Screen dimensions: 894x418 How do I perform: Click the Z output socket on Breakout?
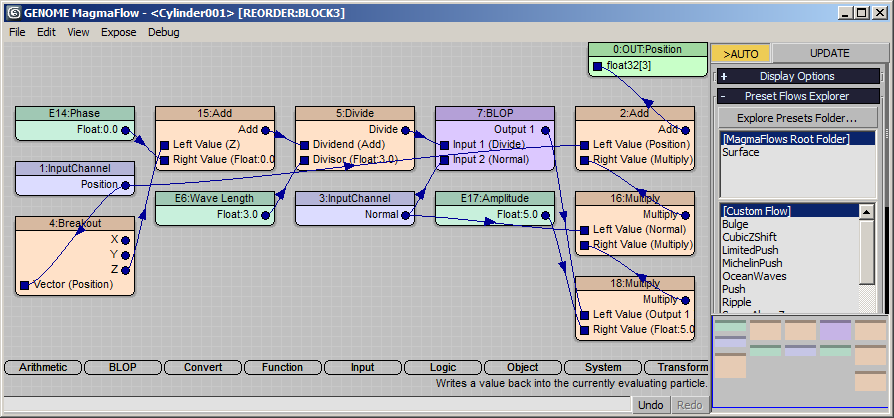[125, 270]
